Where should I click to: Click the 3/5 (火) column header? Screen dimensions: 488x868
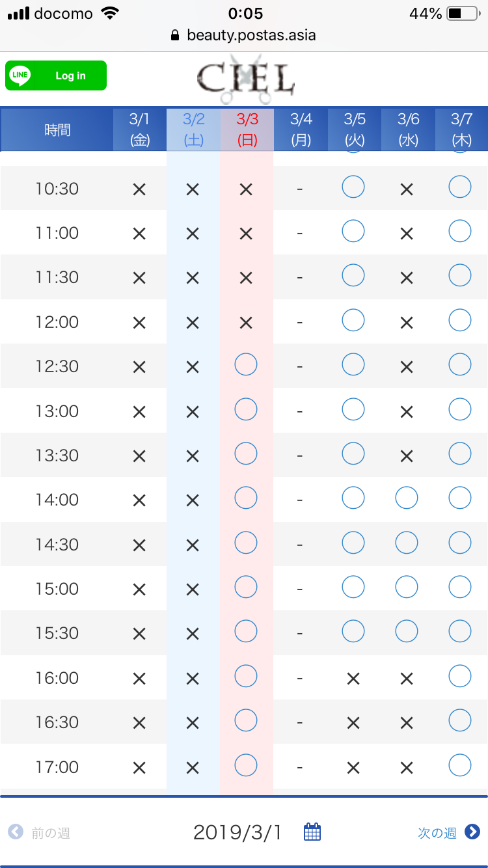pyautogui.click(x=355, y=129)
